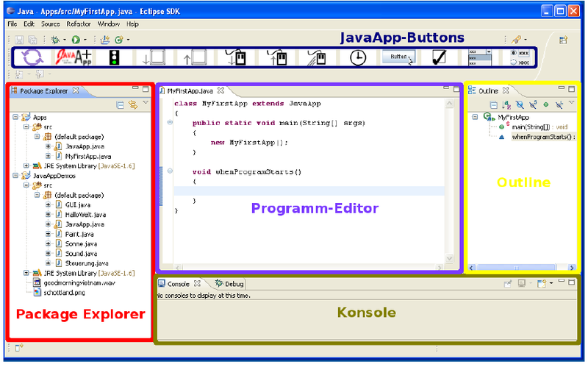Expand MyFirstApp.java in Package Explorer

pos(48,156)
